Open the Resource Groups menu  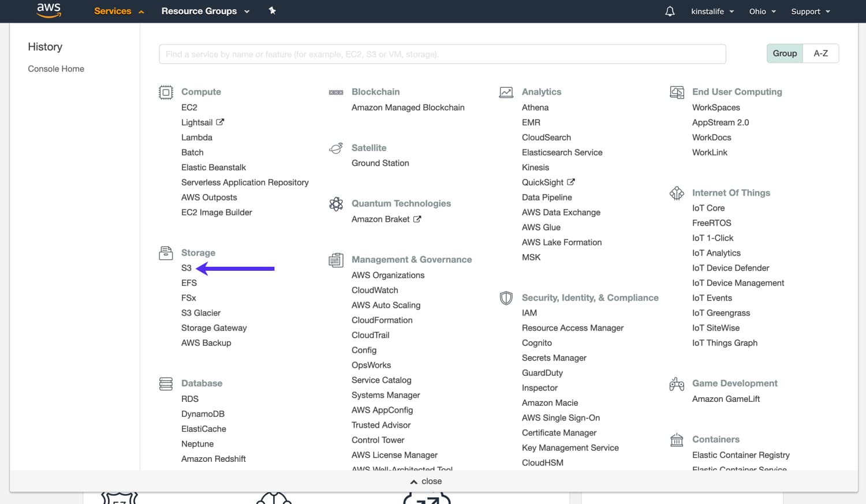click(199, 11)
